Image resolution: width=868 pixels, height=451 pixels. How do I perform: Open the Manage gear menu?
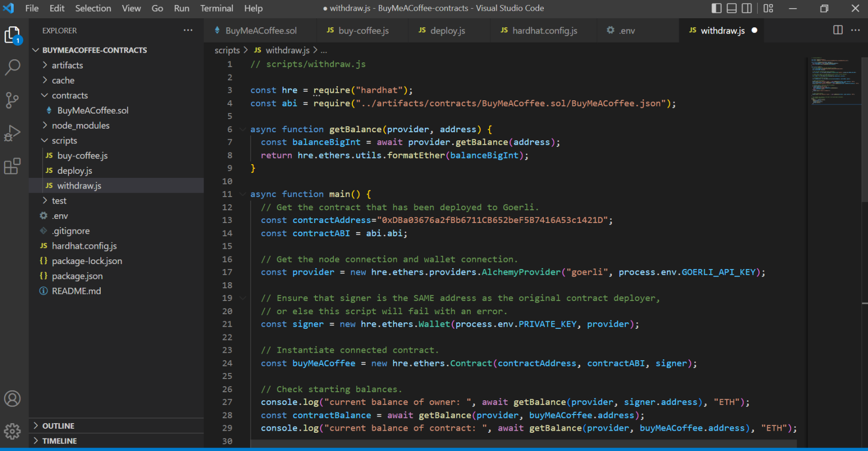[x=12, y=431]
